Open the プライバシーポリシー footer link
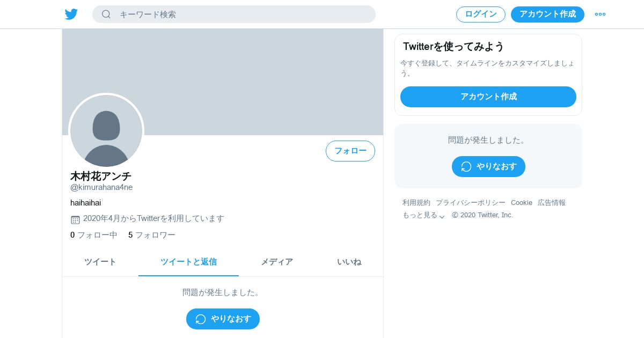The width and height of the screenshot is (644, 338). 471,203
